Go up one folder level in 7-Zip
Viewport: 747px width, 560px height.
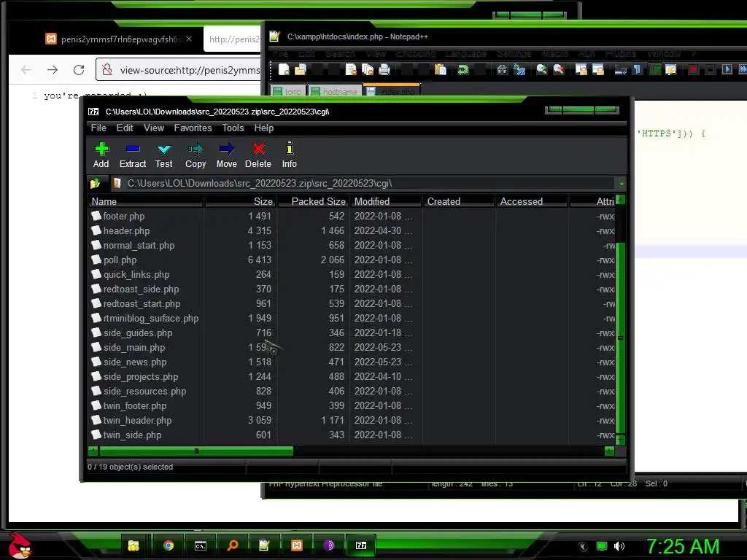[96, 183]
